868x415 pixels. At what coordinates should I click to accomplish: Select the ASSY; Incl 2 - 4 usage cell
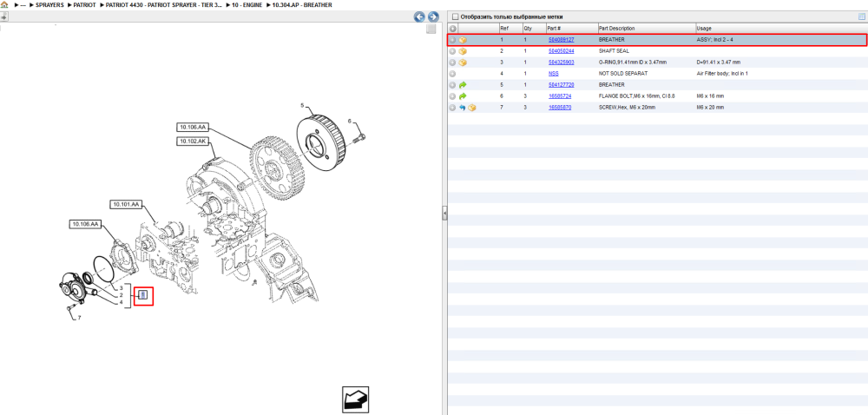pyautogui.click(x=714, y=40)
